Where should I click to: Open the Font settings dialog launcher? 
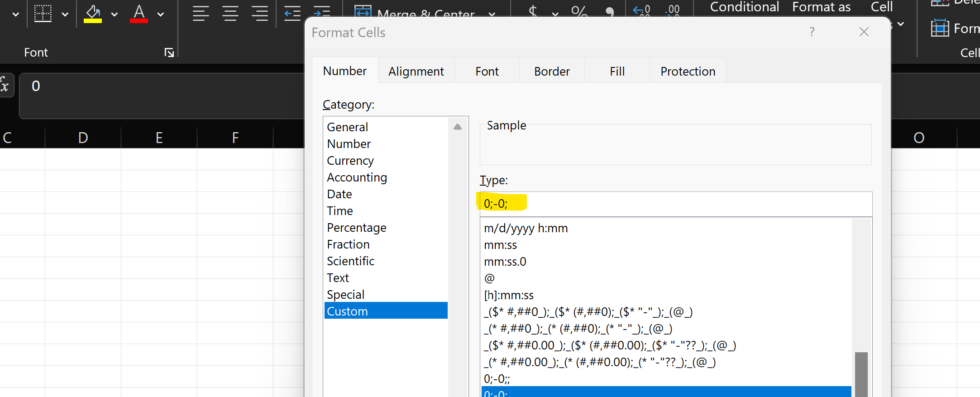point(169,53)
